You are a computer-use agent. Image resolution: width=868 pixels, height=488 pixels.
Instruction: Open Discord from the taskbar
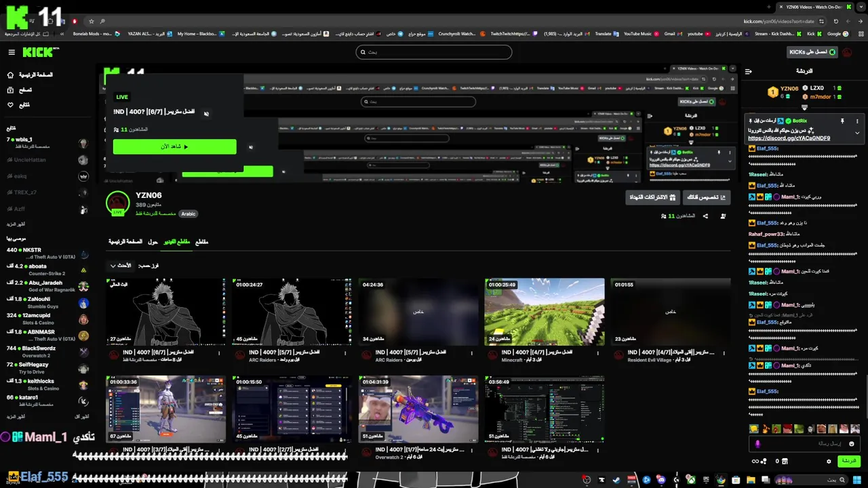click(x=661, y=480)
